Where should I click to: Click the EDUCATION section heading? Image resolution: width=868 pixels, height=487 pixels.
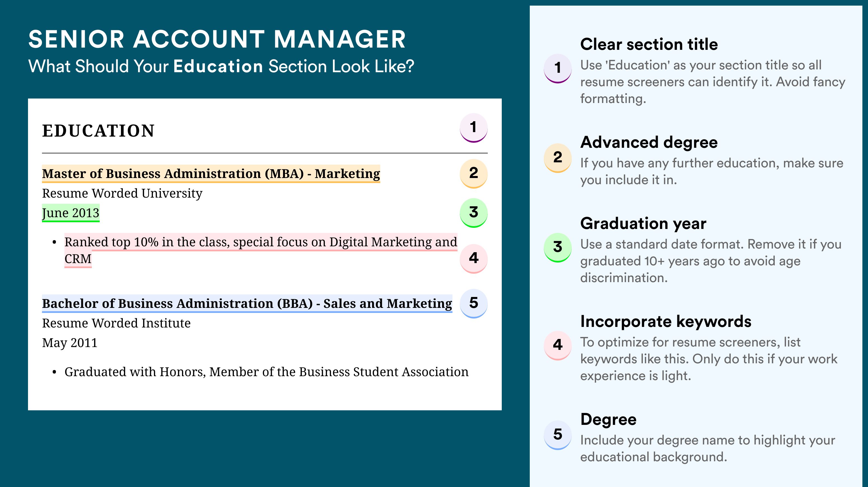click(98, 131)
